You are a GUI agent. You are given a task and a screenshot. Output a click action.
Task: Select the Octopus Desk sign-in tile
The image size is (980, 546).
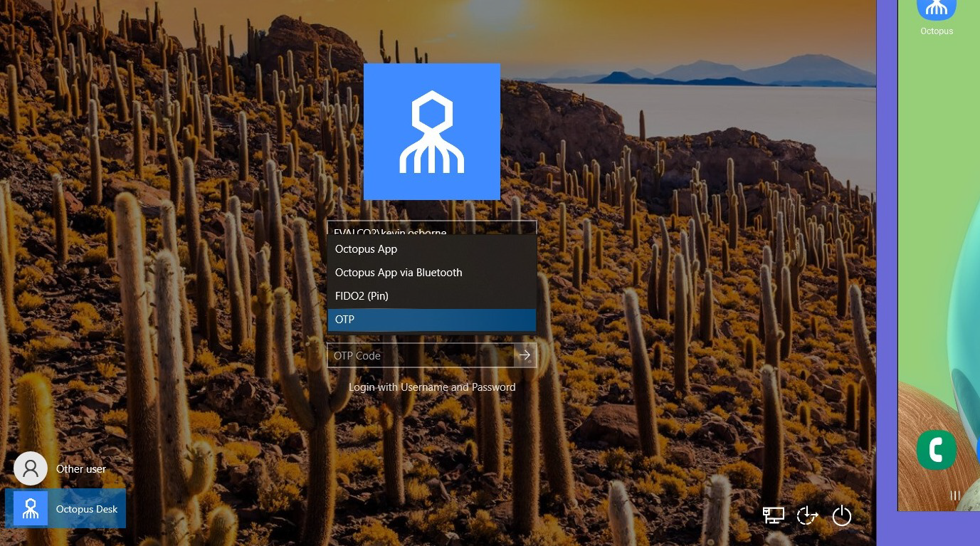pos(65,508)
